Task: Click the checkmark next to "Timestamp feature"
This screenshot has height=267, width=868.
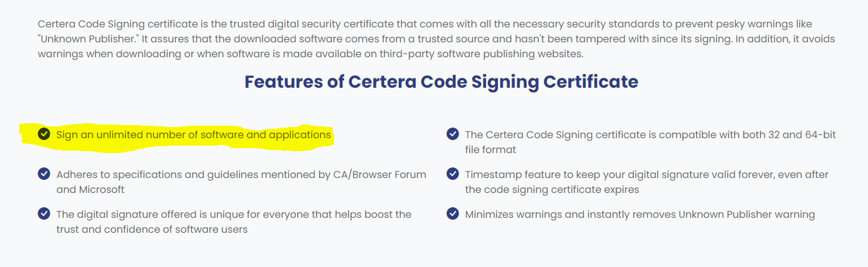Action: click(x=453, y=174)
